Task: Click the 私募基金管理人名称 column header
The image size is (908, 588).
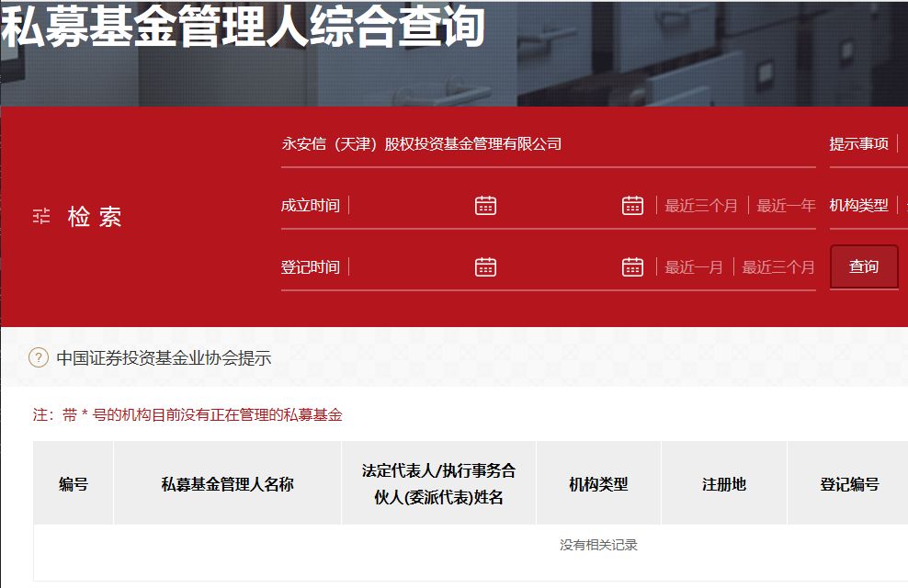Action: click(x=228, y=484)
